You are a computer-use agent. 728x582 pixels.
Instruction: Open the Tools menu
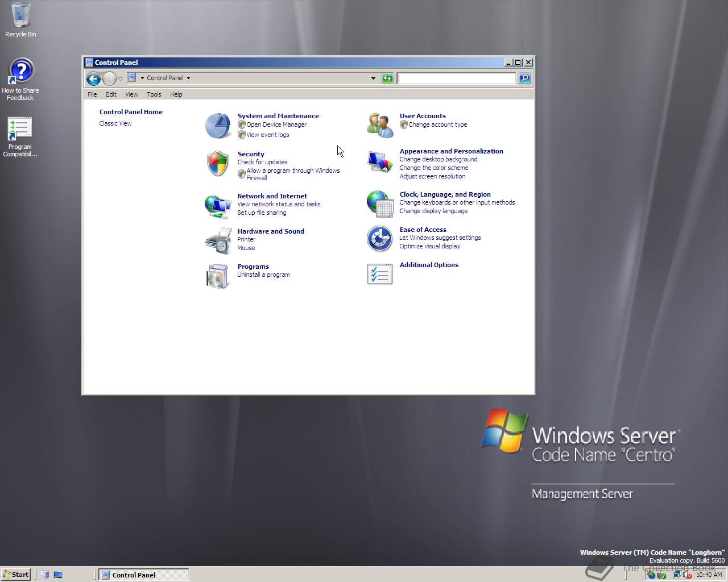click(x=154, y=94)
